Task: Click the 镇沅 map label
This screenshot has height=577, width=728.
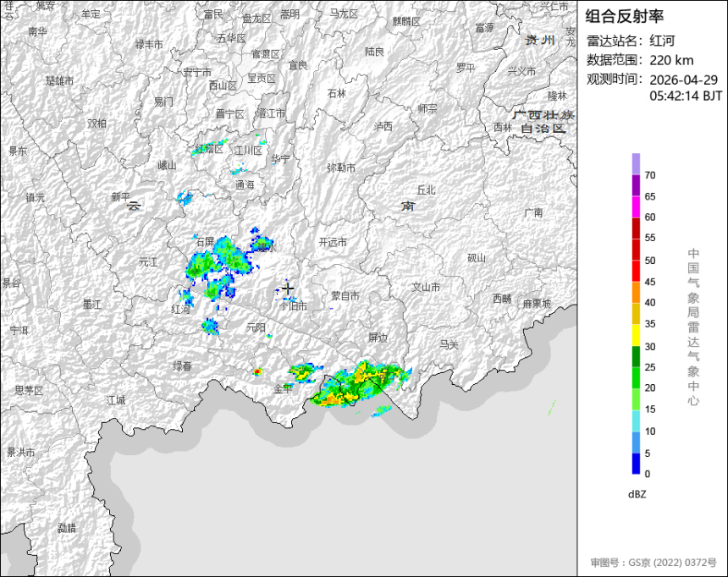Action: tap(36, 198)
